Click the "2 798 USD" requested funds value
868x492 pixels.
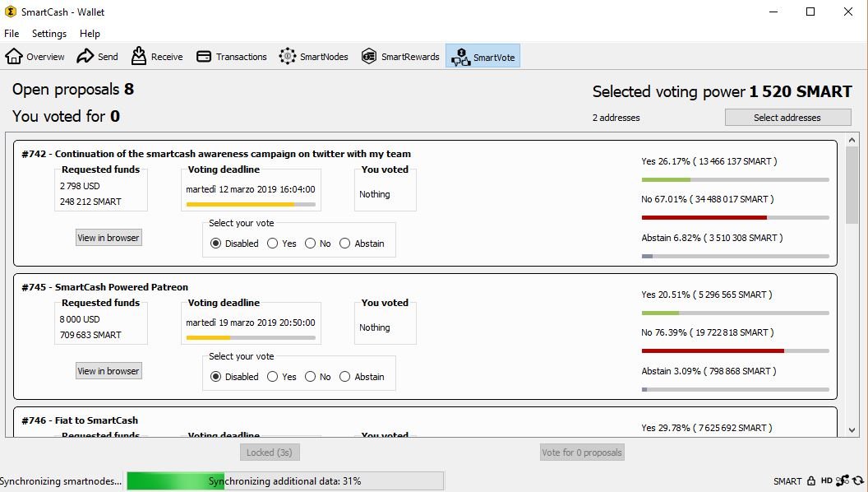pyautogui.click(x=80, y=186)
